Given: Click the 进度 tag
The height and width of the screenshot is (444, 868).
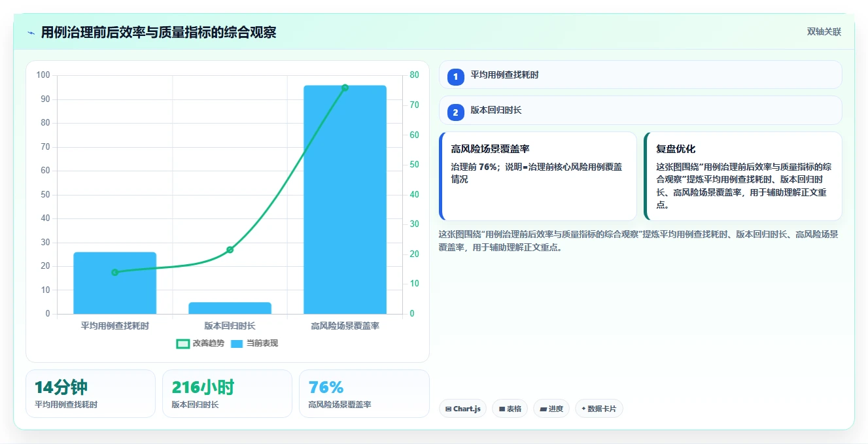Looking at the screenshot, I should pyautogui.click(x=551, y=409).
